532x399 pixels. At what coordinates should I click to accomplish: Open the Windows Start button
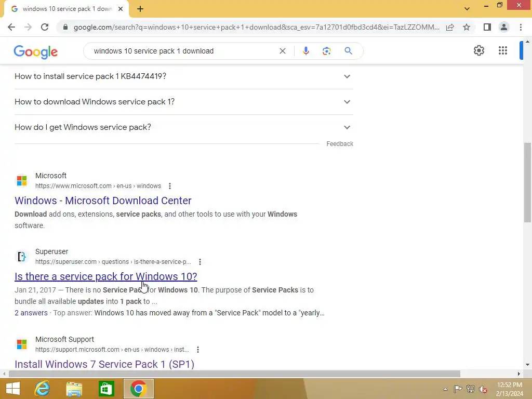pos(13,389)
